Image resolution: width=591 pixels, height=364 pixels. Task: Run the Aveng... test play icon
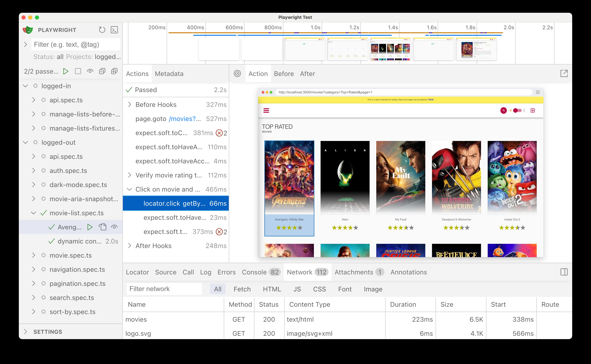pyautogui.click(x=90, y=227)
